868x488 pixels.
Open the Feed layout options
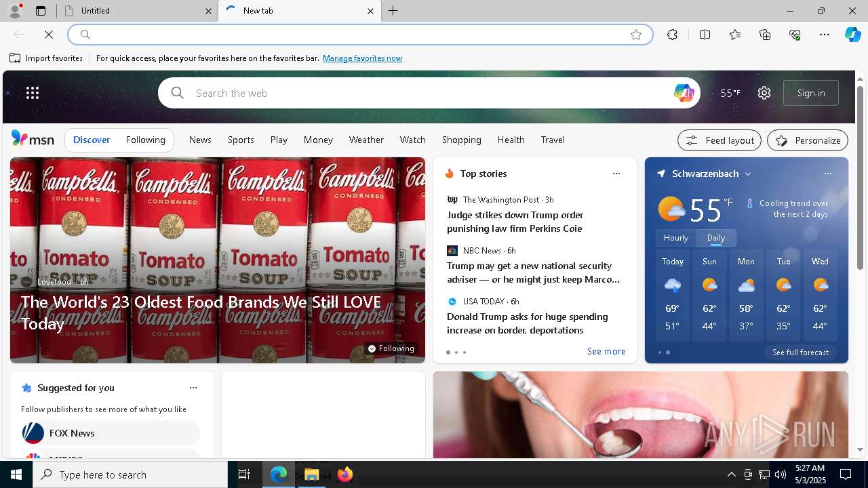click(x=719, y=140)
